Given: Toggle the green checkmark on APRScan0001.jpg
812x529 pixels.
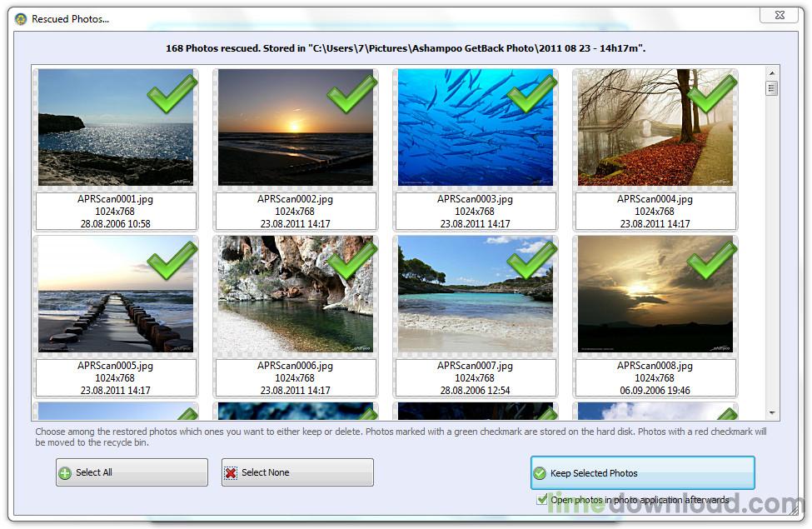Looking at the screenshot, I should tap(172, 93).
